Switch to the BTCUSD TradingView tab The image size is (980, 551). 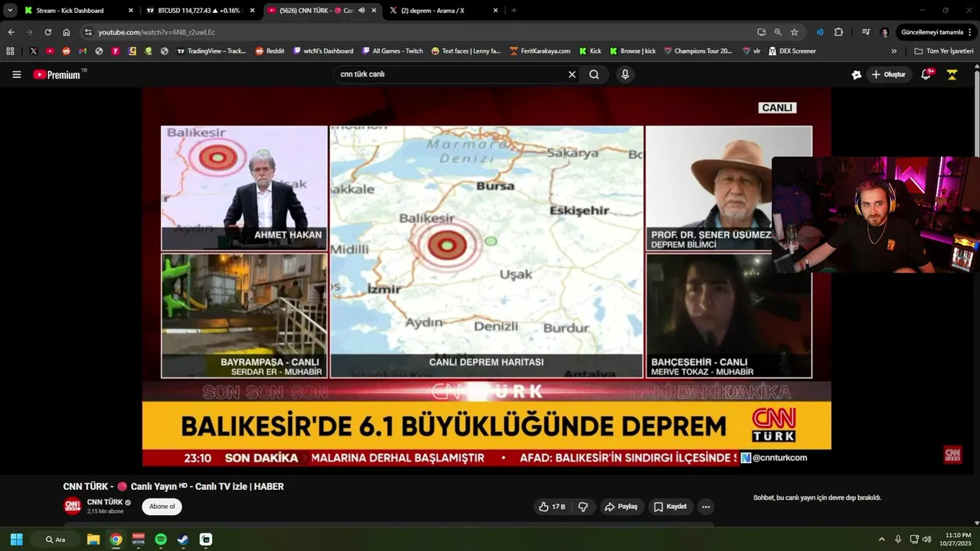(199, 11)
